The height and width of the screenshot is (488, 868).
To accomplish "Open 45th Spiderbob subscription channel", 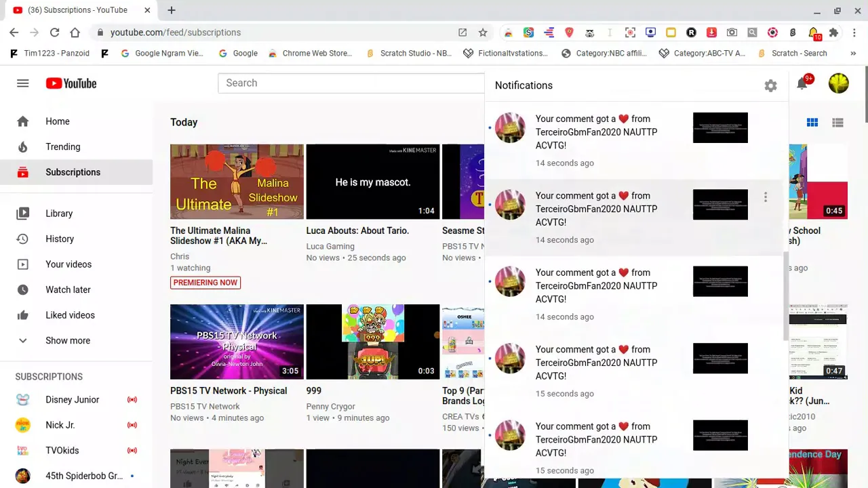I will pyautogui.click(x=76, y=476).
